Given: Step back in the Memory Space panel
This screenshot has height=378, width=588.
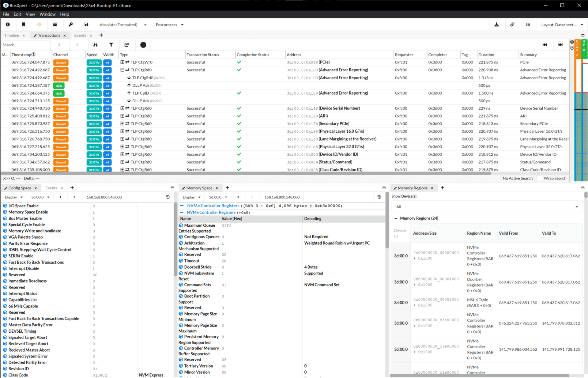Looking at the screenshot, I should [x=238, y=197].
